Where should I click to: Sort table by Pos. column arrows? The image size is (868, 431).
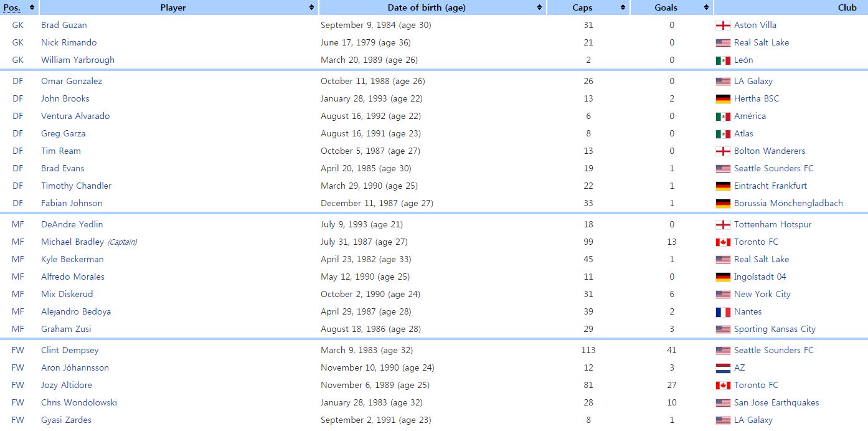coord(32,7)
